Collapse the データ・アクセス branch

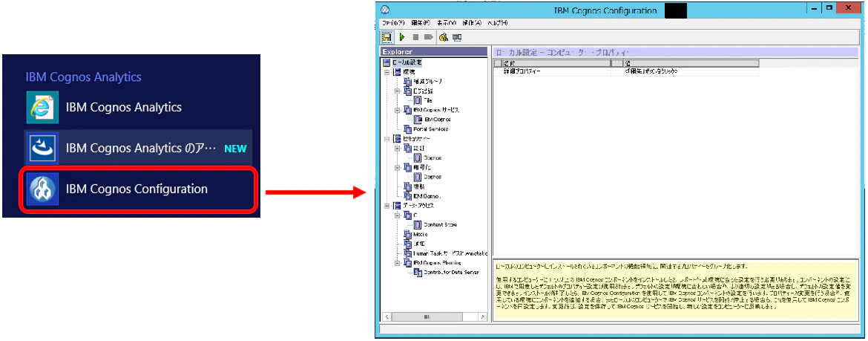tap(387, 206)
